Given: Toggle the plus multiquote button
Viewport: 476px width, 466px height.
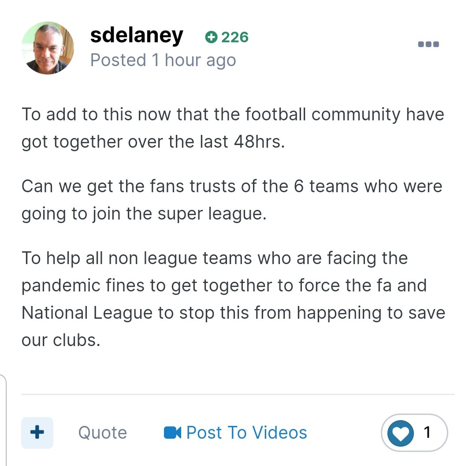Looking at the screenshot, I should [37, 432].
